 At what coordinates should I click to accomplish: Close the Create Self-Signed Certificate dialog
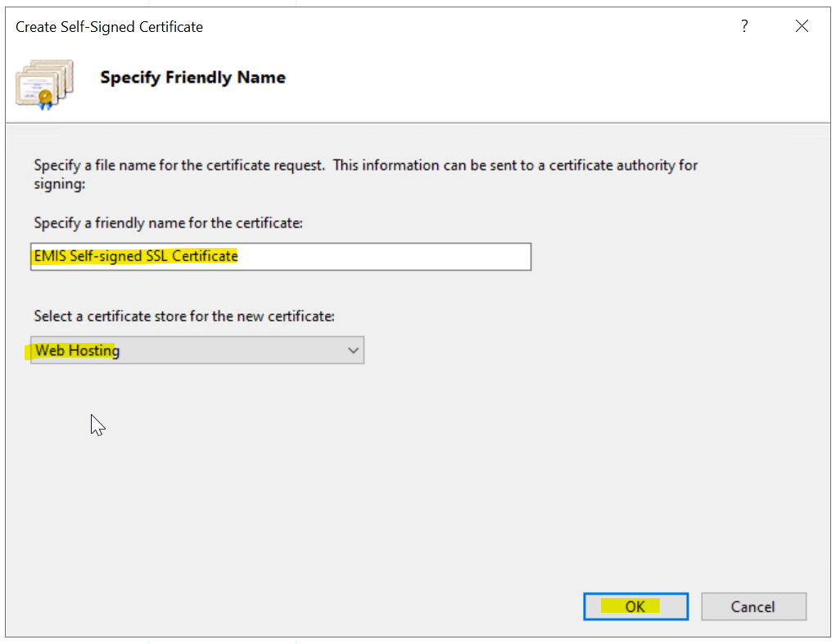(802, 26)
